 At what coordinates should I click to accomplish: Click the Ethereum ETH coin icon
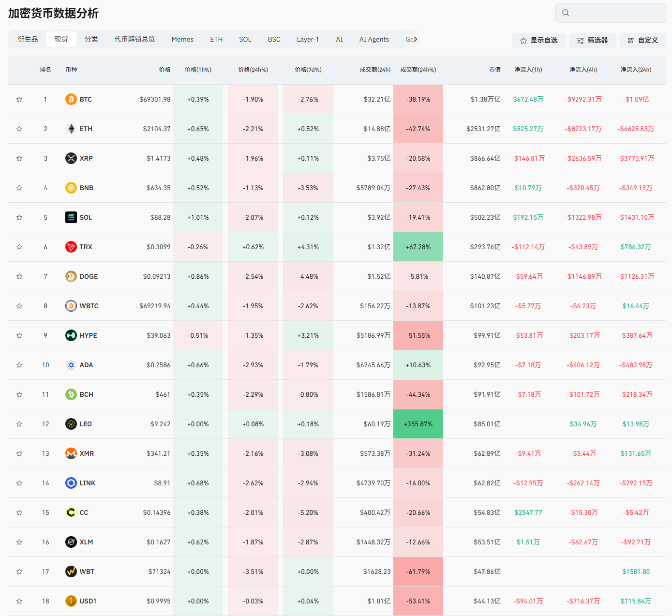pos(71,129)
